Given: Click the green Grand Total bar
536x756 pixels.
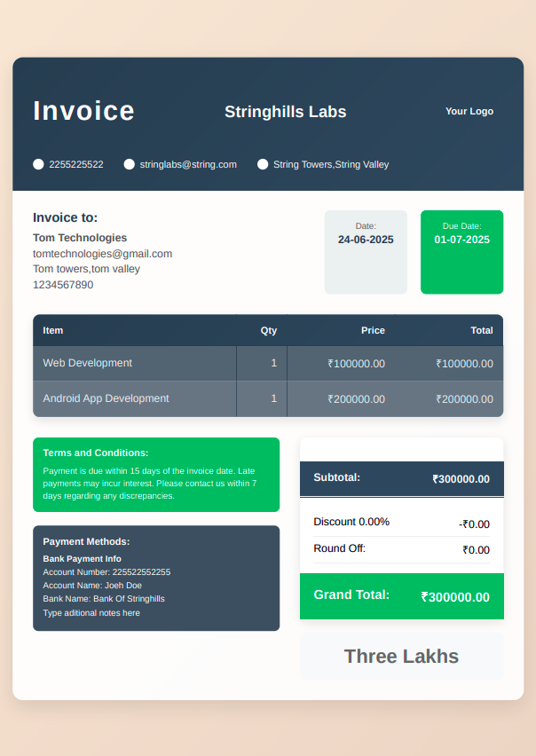Looking at the screenshot, I should tap(401, 596).
